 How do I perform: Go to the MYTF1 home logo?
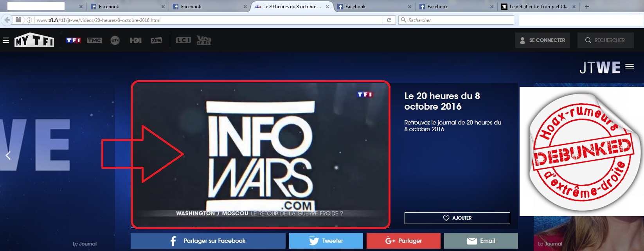(x=34, y=40)
